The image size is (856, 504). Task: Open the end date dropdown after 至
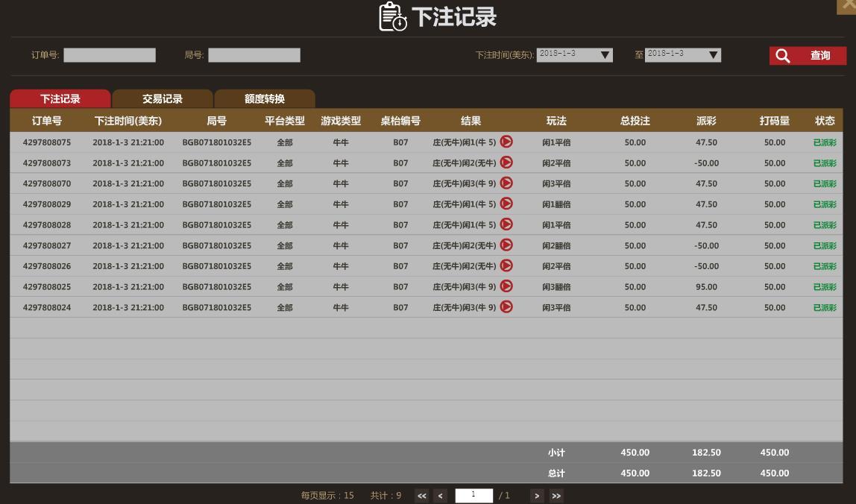pos(713,55)
